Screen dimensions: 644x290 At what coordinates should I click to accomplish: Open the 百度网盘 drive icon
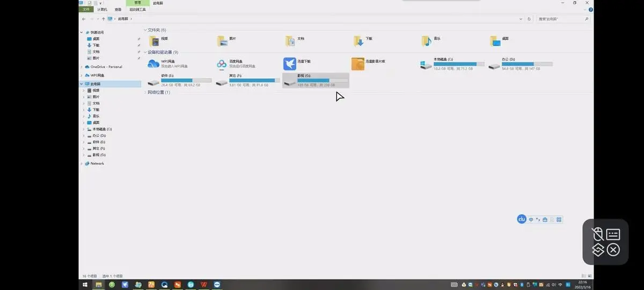(x=222, y=64)
